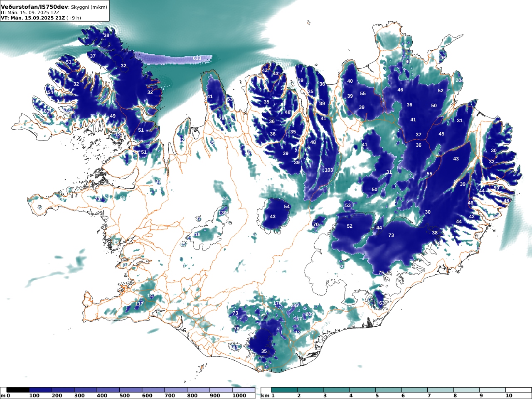Click the '900' meter scale label

214,396
